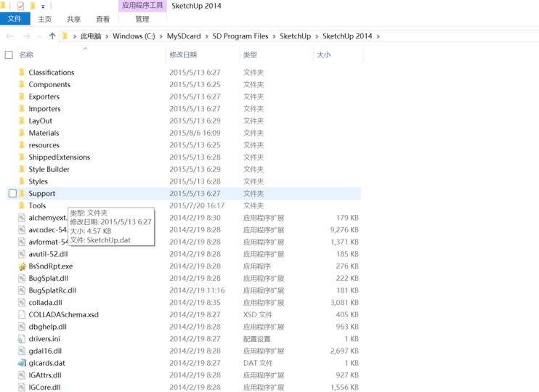Click the gdal16.dll file icon
The height and width of the screenshot is (392, 539).
tap(22, 351)
